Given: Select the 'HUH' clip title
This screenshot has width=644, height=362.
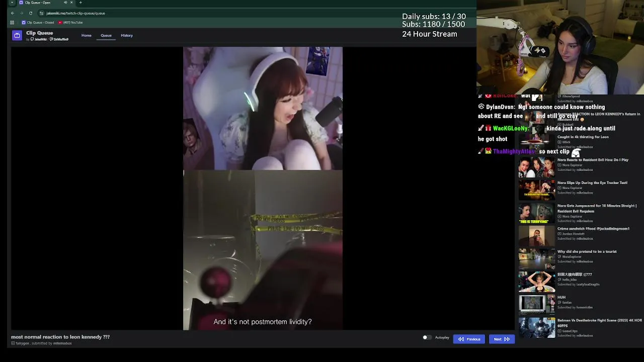Looking at the screenshot, I should point(561,297).
